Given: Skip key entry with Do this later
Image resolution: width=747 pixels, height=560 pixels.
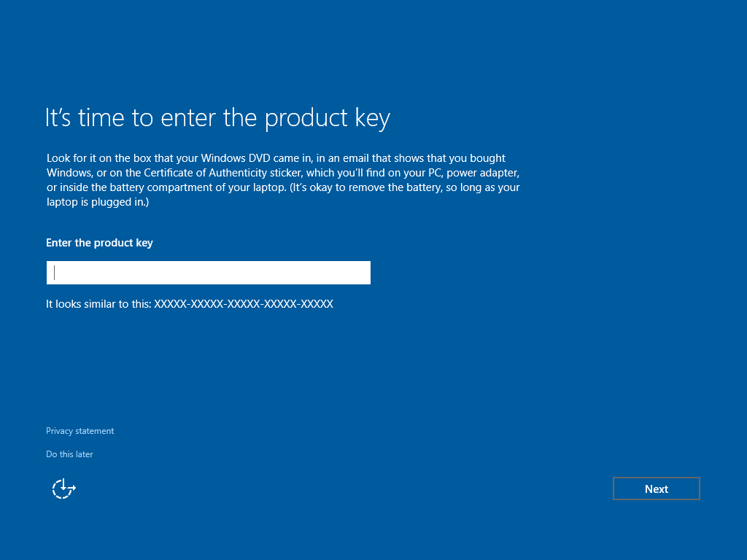Looking at the screenshot, I should tap(69, 454).
